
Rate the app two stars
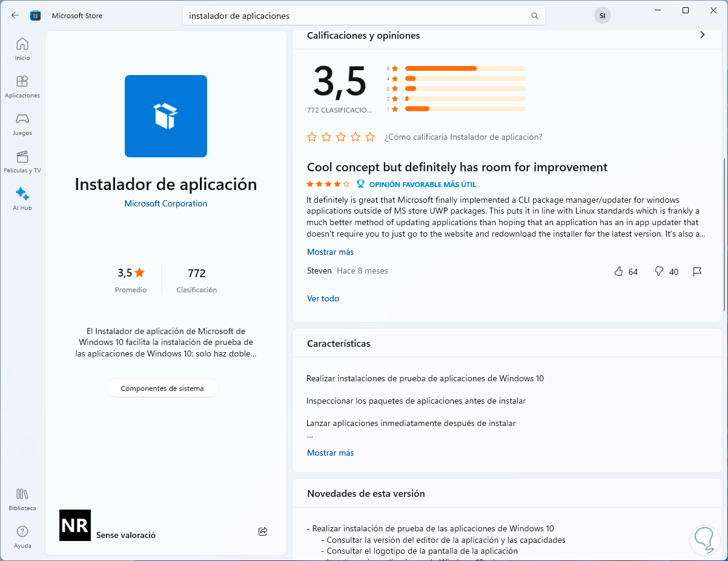click(x=326, y=137)
